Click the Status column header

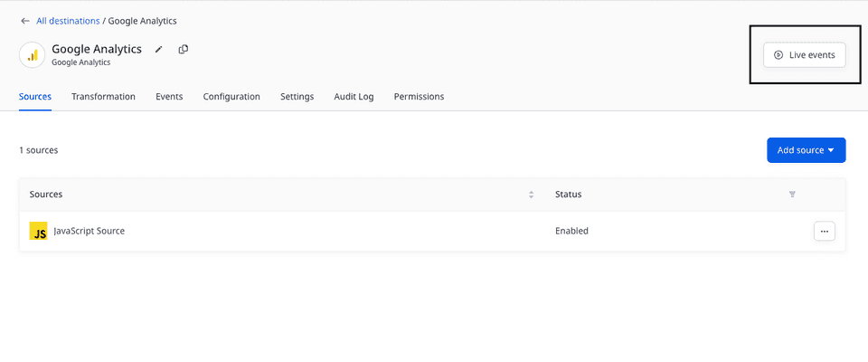[x=569, y=195]
